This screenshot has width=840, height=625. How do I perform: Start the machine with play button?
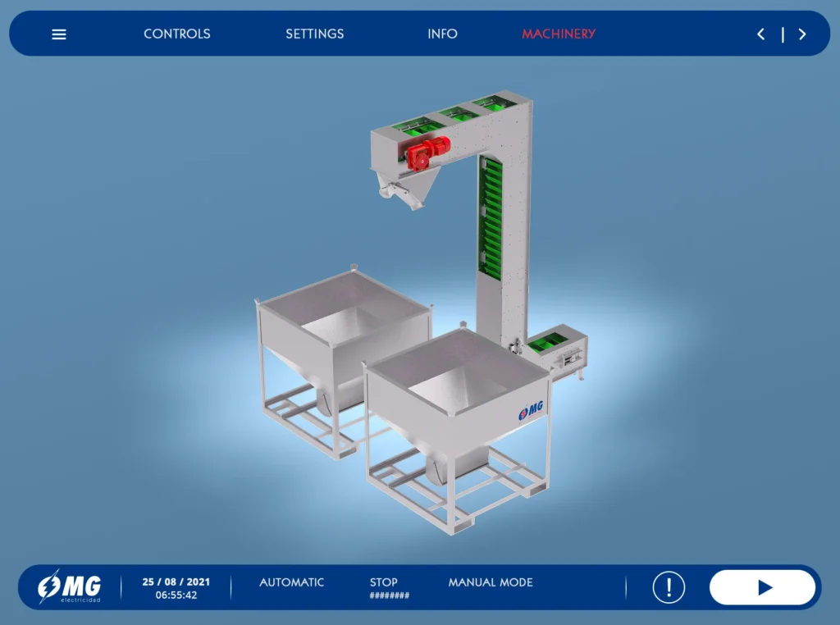pos(762,587)
